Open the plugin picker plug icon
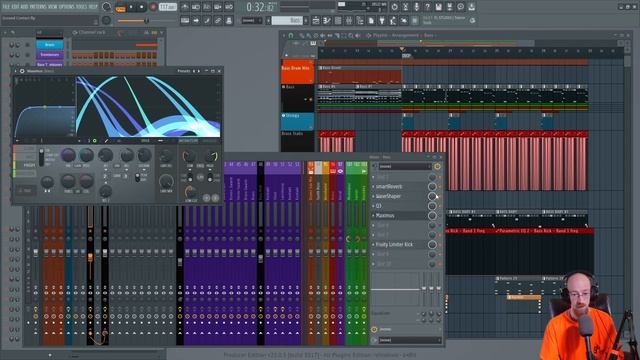The image size is (640, 360). point(382,20)
